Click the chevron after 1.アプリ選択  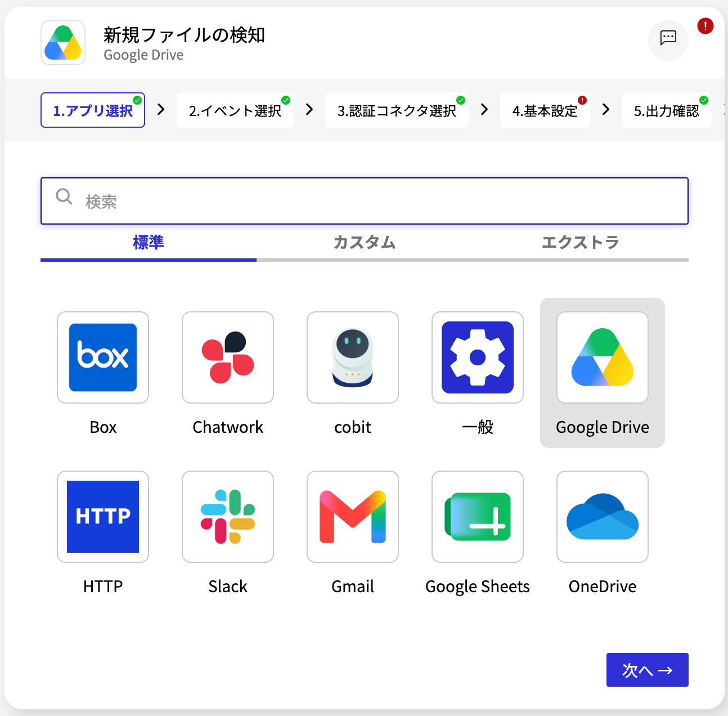point(161,109)
